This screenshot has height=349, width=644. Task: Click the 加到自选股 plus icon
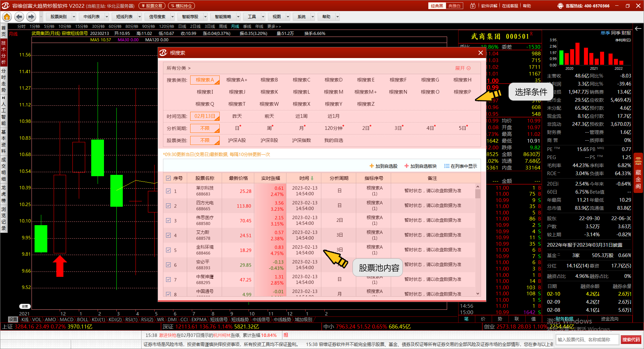coord(371,166)
